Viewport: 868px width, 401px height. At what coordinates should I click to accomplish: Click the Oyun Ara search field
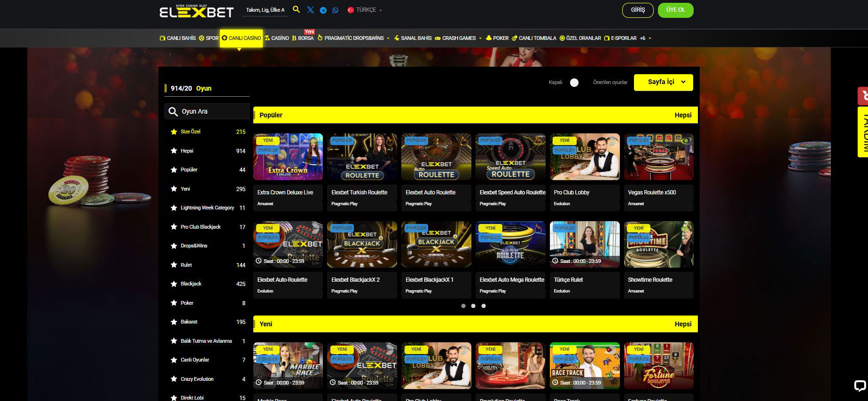(x=207, y=111)
